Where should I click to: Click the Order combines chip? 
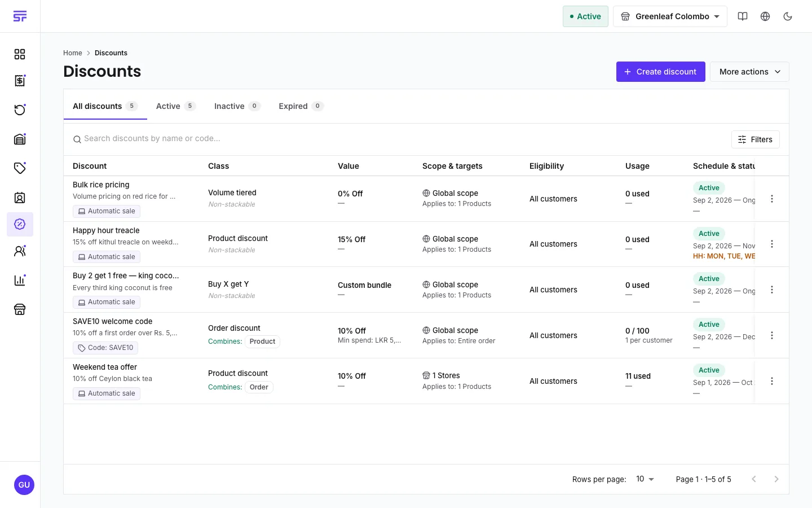click(259, 387)
